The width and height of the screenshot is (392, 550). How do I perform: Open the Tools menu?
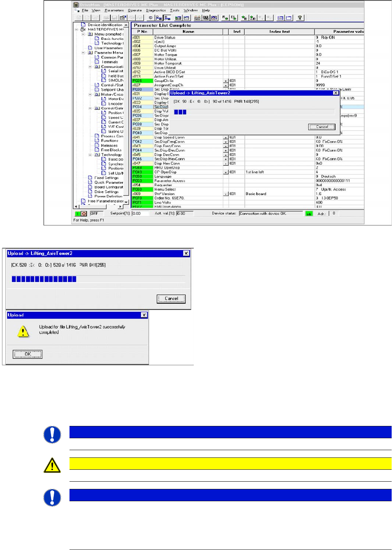tap(175, 10)
